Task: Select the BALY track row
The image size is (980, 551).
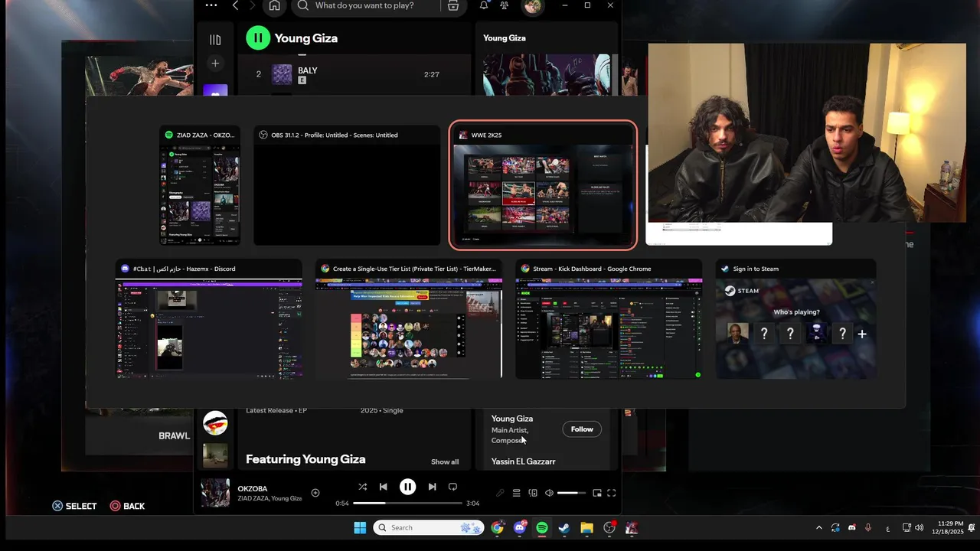Action: [354, 75]
